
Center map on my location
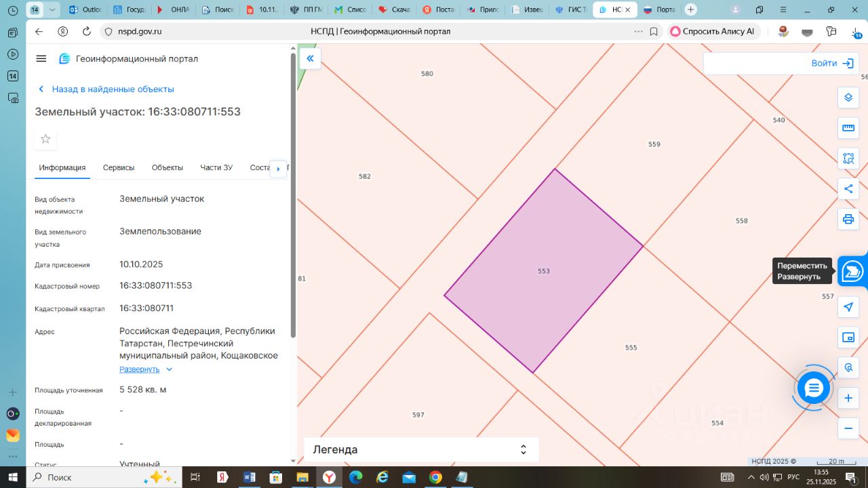tap(848, 307)
